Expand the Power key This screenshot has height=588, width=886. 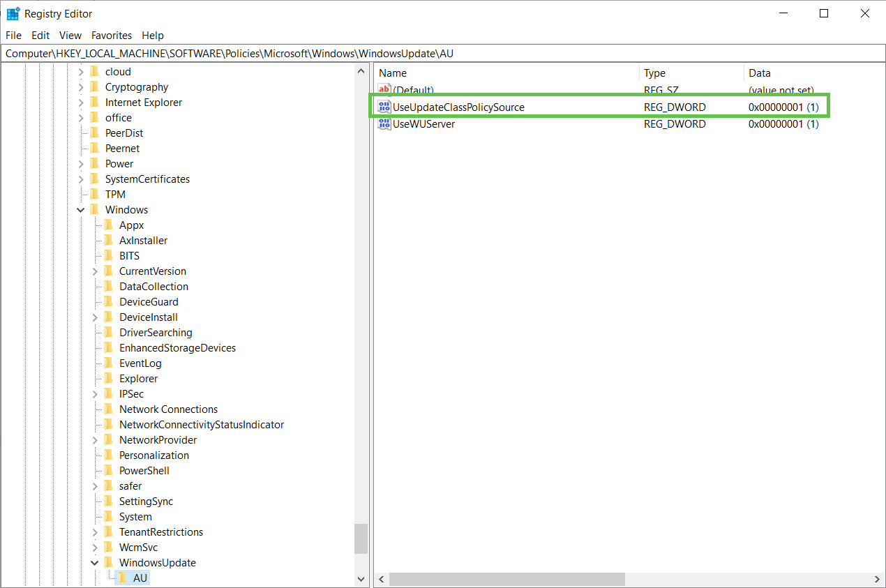(81, 163)
